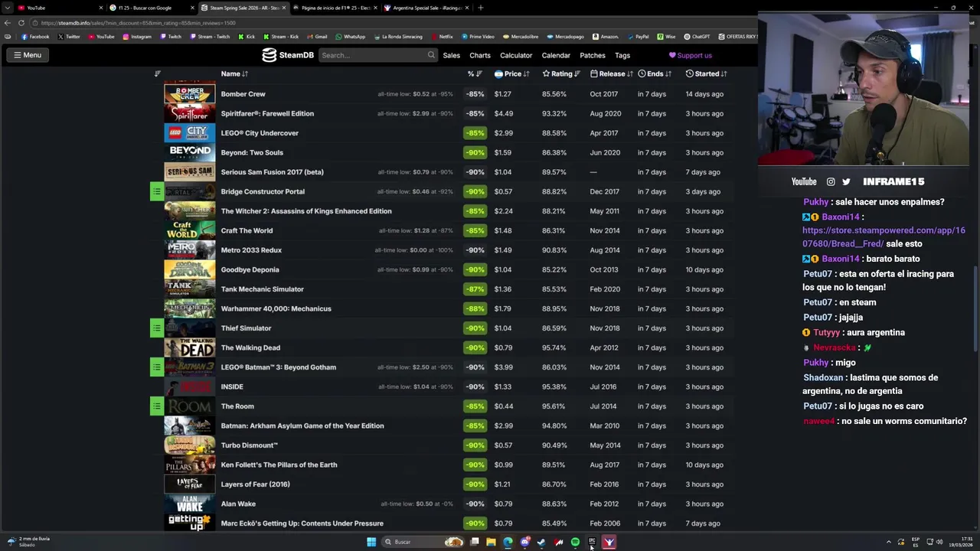Sort table by the Started column
Screen dimensions: 980x551
point(707,73)
